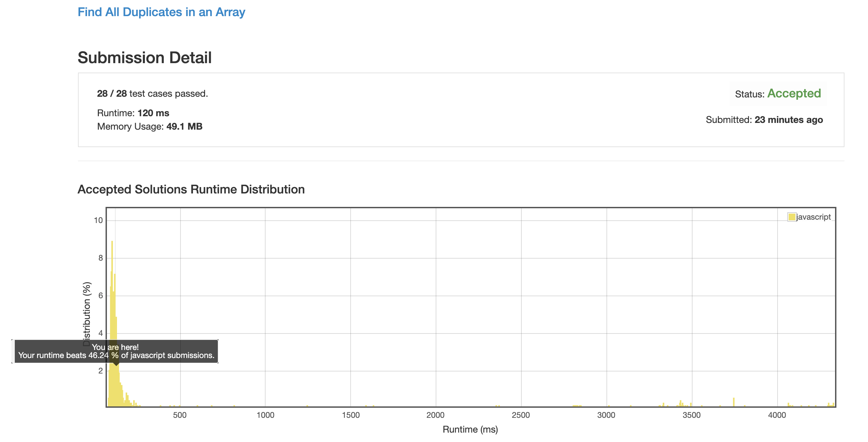Click the yellow javascript legend swatch
The width and height of the screenshot is (868, 442).
(x=791, y=217)
